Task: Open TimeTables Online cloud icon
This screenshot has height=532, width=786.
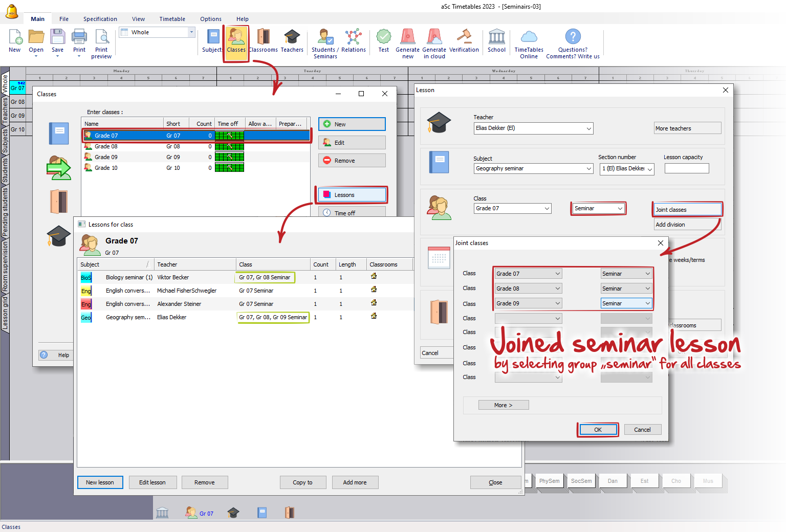Action: [x=529, y=43]
